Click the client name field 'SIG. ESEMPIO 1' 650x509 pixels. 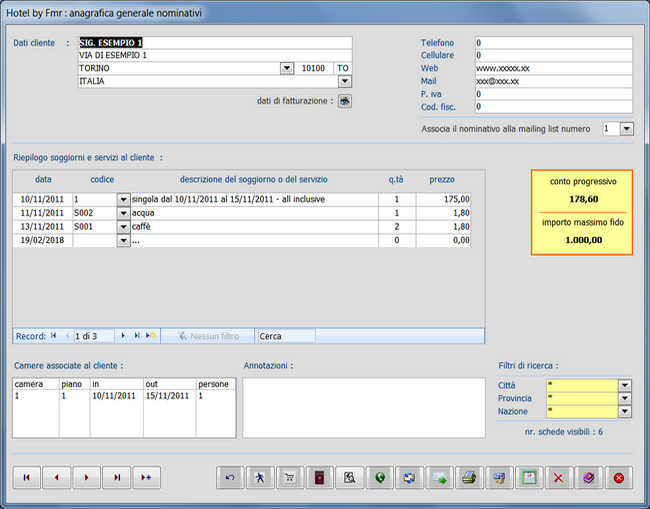[x=215, y=43]
